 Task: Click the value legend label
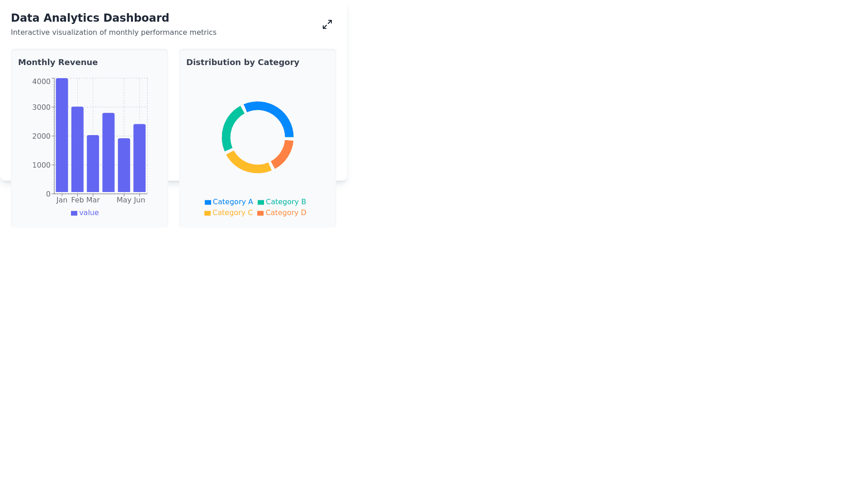(89, 213)
